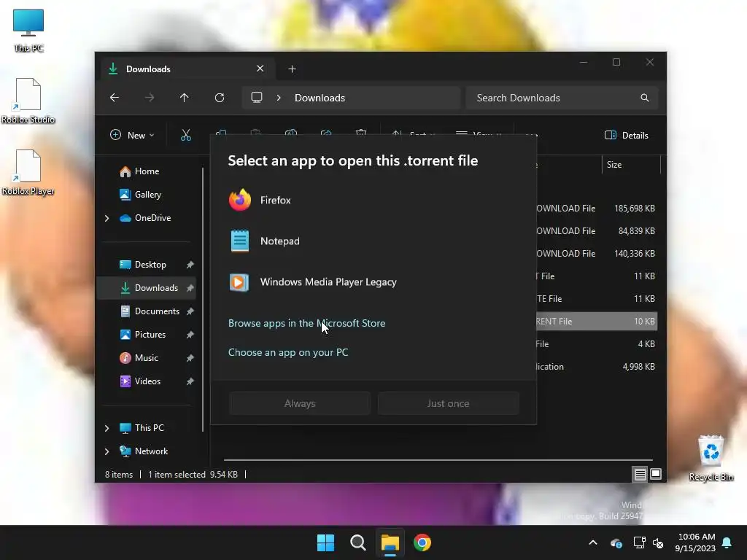
Task: Click the This PC icon in address bar
Action: pyautogui.click(x=257, y=98)
